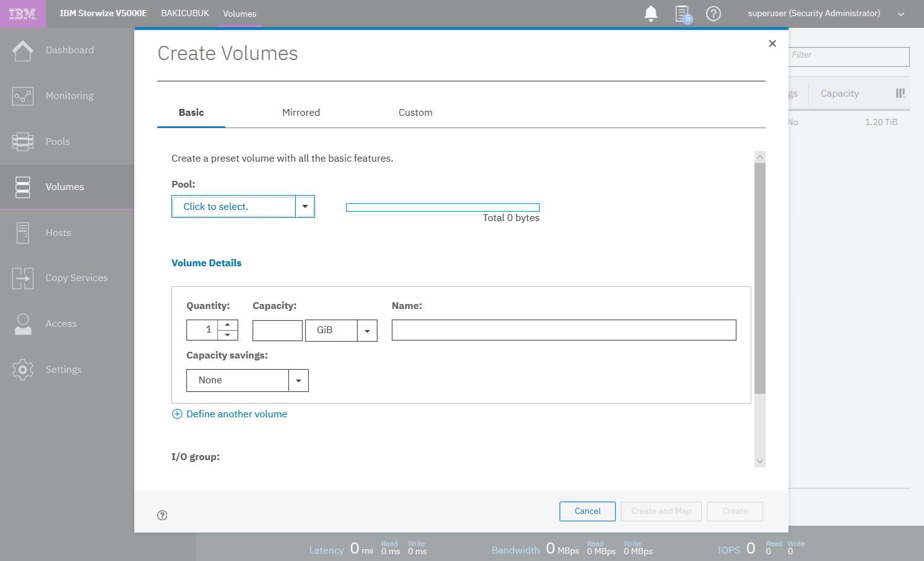
Task: Click the Quantity input field
Action: coord(202,330)
